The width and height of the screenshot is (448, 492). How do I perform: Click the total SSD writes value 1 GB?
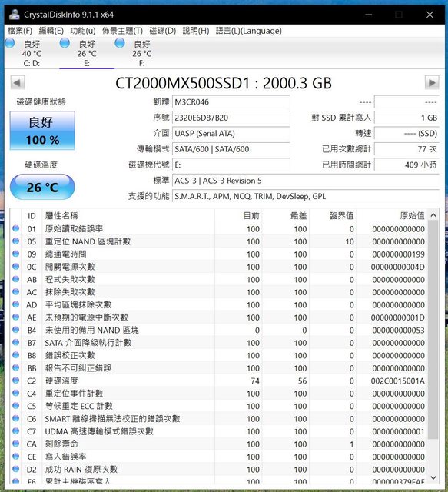click(x=407, y=118)
